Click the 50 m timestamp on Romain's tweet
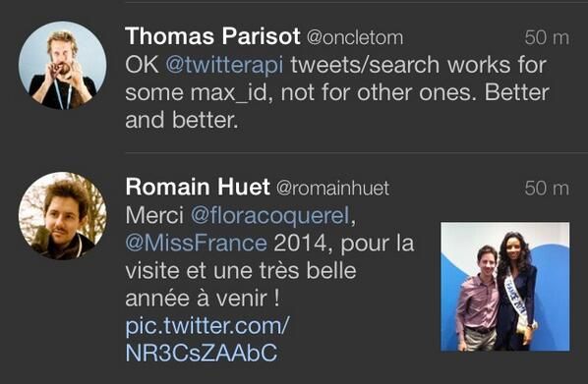Viewport: 588px width, 384px height. [547, 188]
